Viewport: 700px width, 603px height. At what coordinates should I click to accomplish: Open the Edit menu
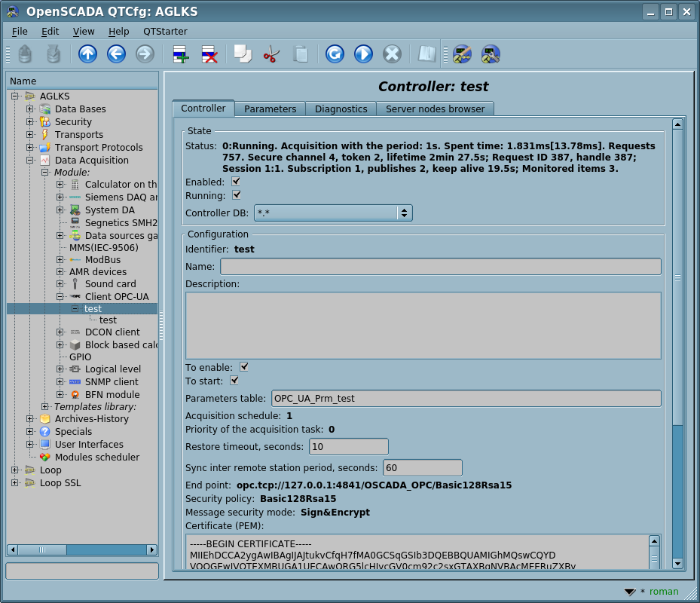50,31
